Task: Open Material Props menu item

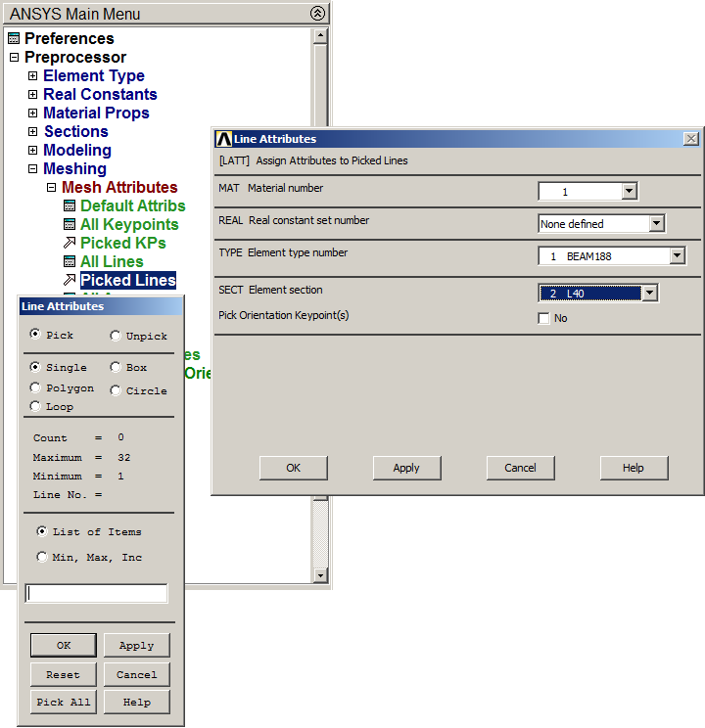Action: 96,114
